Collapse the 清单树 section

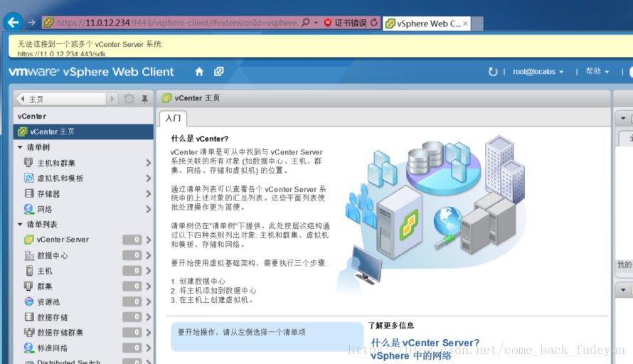(x=20, y=147)
